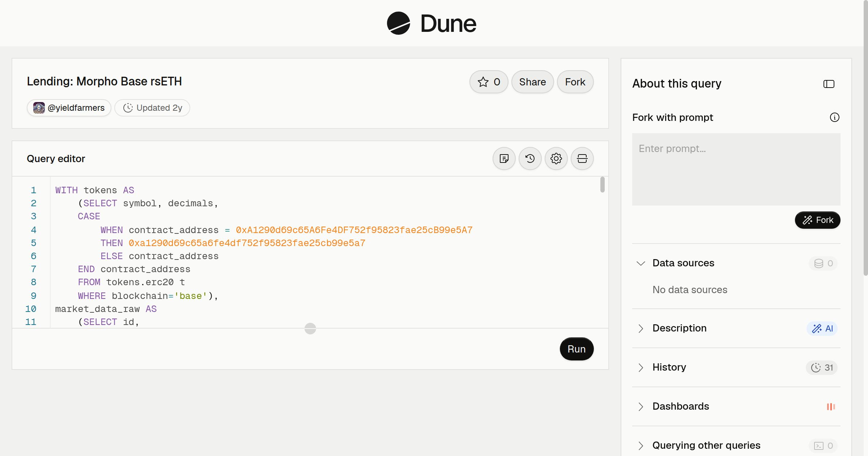868x456 pixels.
Task: Fork the query from the header
Action: (x=575, y=82)
